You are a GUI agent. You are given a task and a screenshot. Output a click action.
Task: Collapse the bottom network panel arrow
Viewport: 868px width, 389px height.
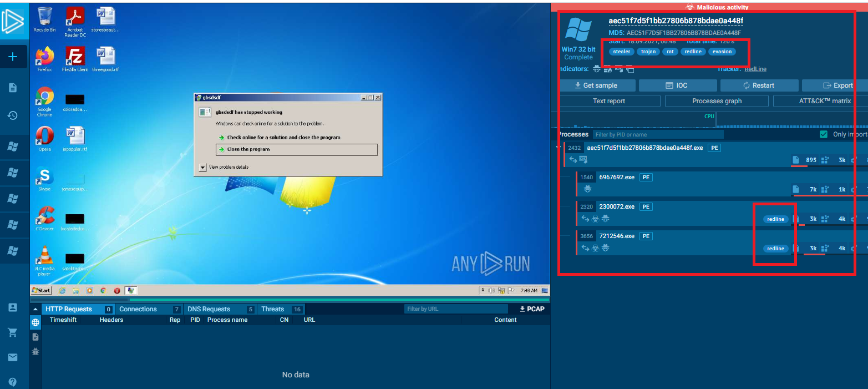(x=35, y=309)
